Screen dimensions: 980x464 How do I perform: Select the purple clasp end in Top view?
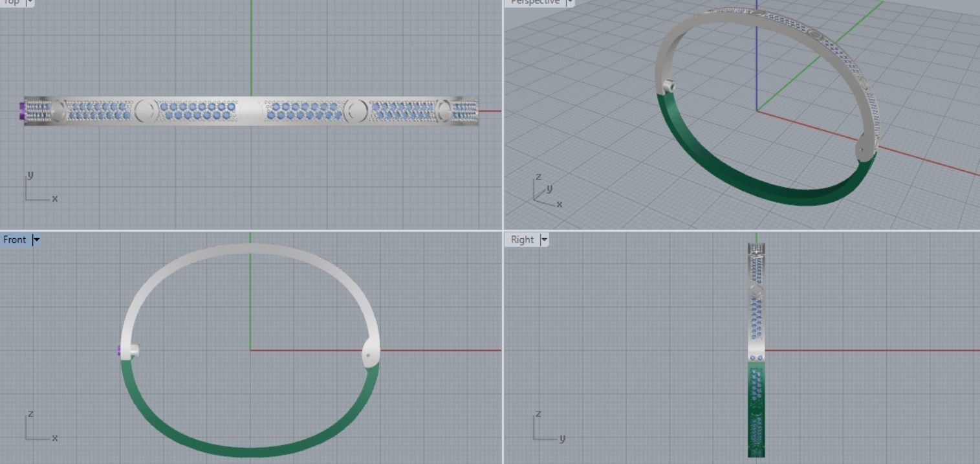(21, 111)
